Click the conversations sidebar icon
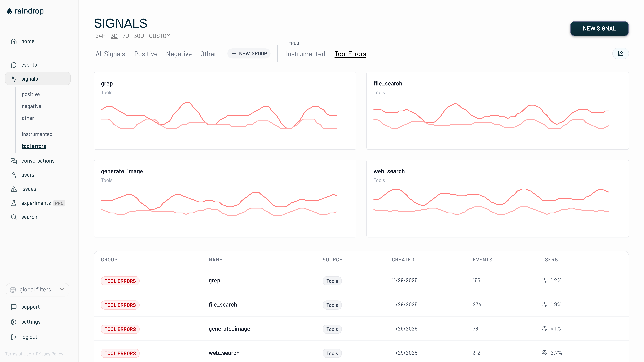Viewport: 644px width, 362px height. pos(14,161)
